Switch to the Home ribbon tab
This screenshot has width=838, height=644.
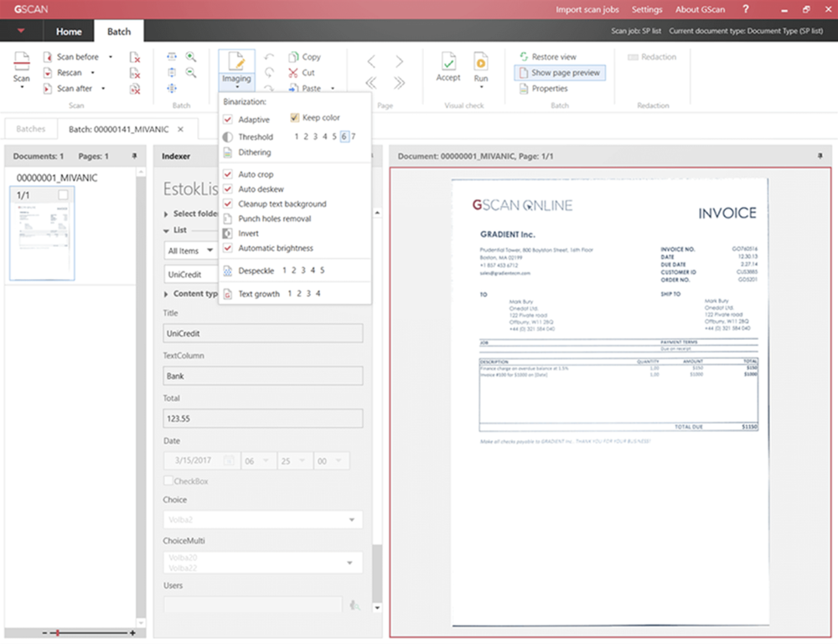tap(69, 32)
